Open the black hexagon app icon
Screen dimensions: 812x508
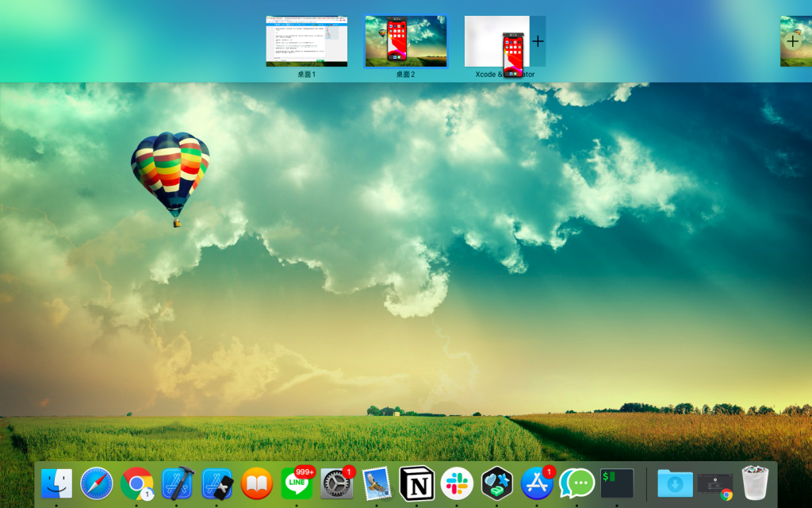tap(496, 483)
